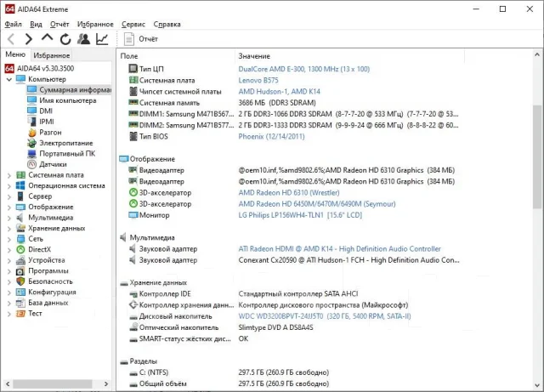Open the DualCore AMD E-300 processor link
Image resolution: width=544 pixels, height=392 pixels.
click(x=304, y=69)
